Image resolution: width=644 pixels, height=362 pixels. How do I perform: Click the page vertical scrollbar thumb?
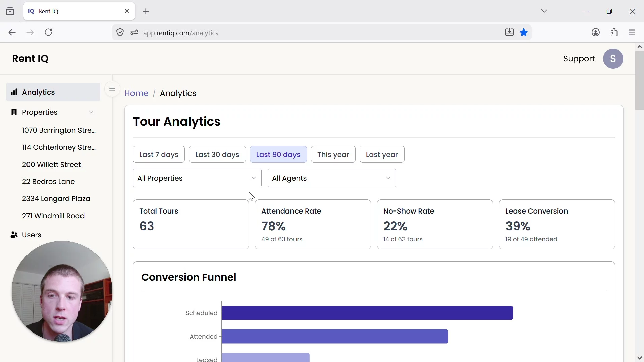click(x=640, y=80)
